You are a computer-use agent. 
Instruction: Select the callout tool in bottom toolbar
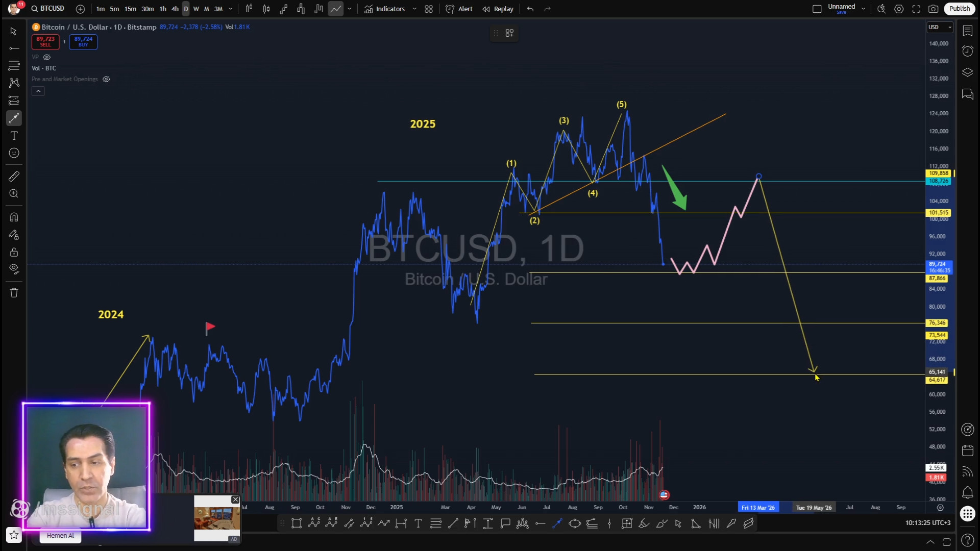coord(505,523)
